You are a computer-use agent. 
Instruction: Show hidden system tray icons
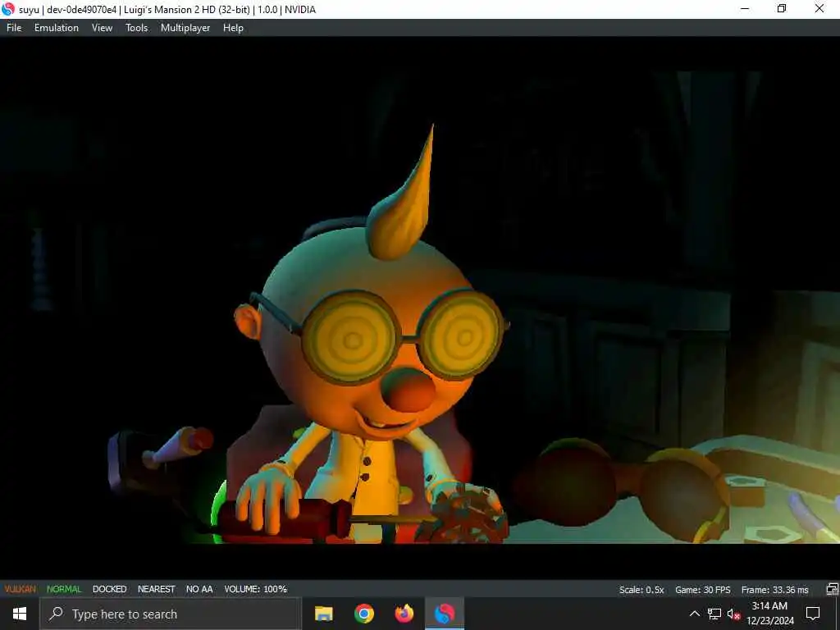coord(694,614)
